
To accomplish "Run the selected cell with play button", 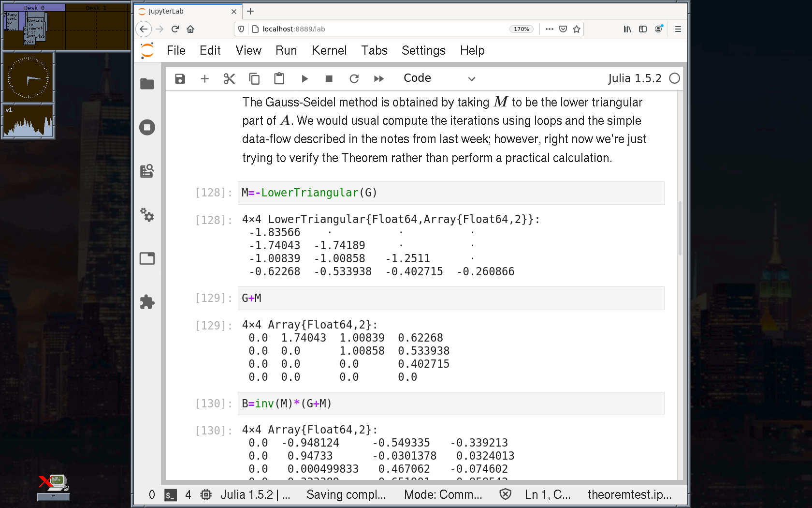I will [304, 79].
